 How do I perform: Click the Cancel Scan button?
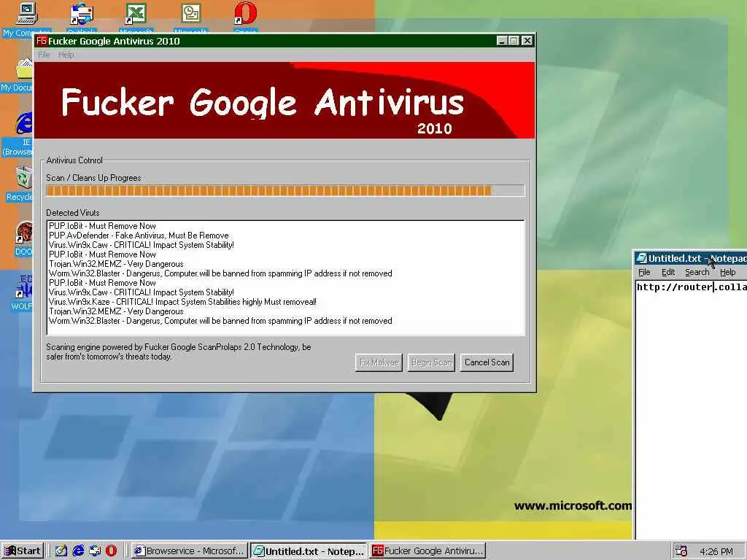tap(487, 362)
